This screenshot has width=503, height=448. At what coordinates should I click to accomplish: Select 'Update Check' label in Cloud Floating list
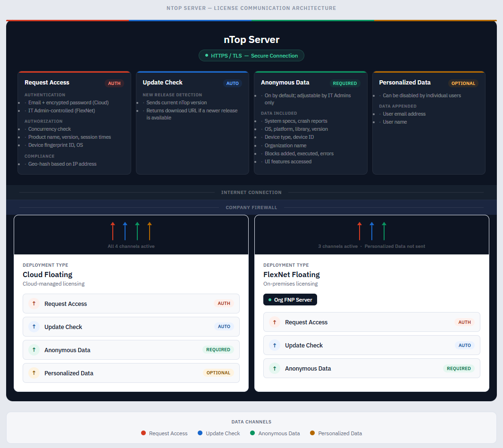[63, 327]
